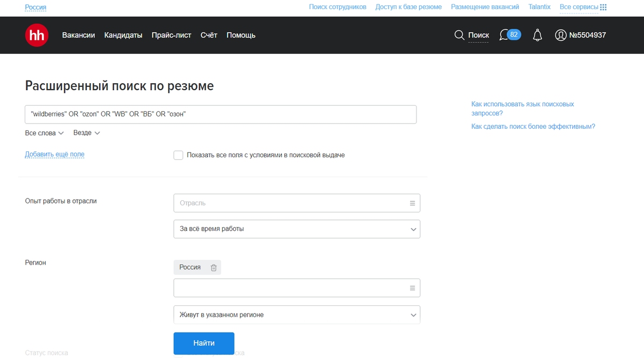The width and height of the screenshot is (644, 358).
Task: Open the Вакансии menu
Action: (x=78, y=35)
